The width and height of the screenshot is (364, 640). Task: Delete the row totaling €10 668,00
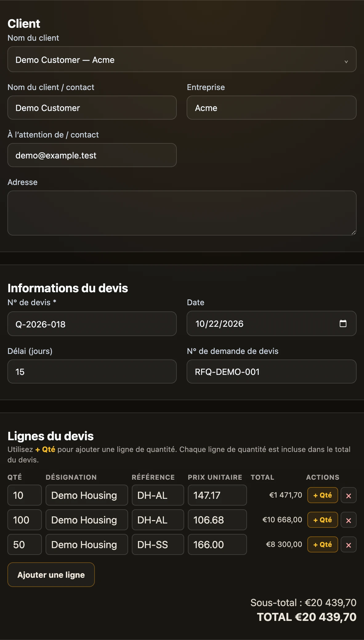[349, 520]
